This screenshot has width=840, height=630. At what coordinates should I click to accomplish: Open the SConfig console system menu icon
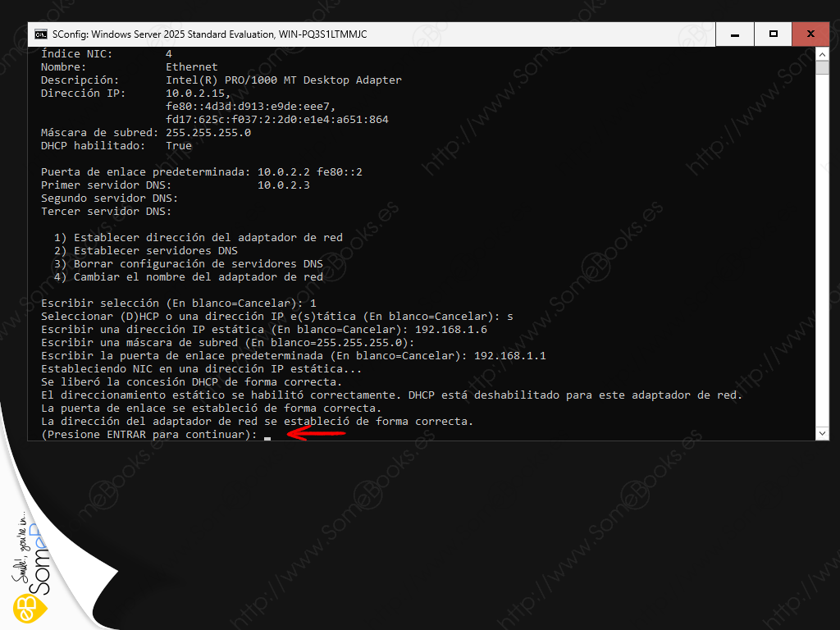pyautogui.click(x=40, y=34)
